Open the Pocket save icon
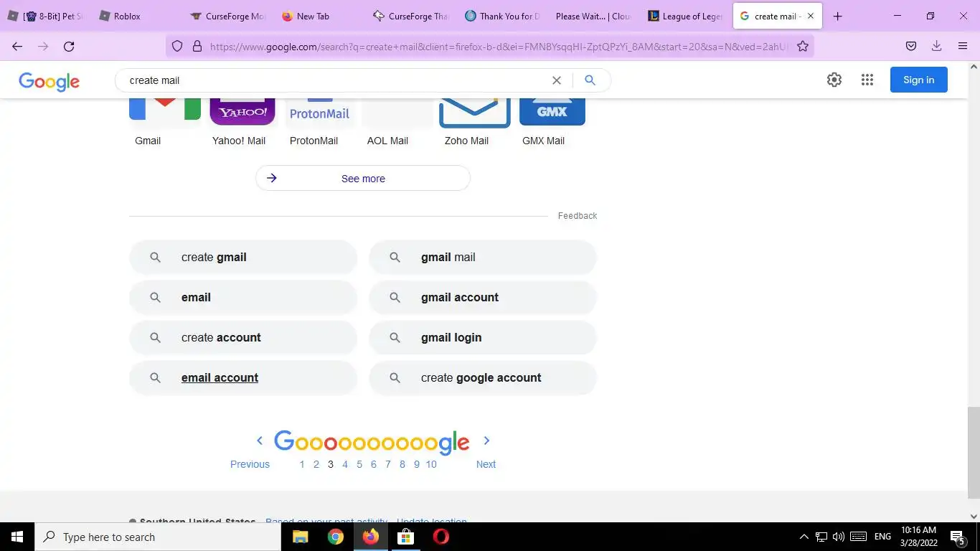This screenshot has height=551, width=980. (910, 46)
